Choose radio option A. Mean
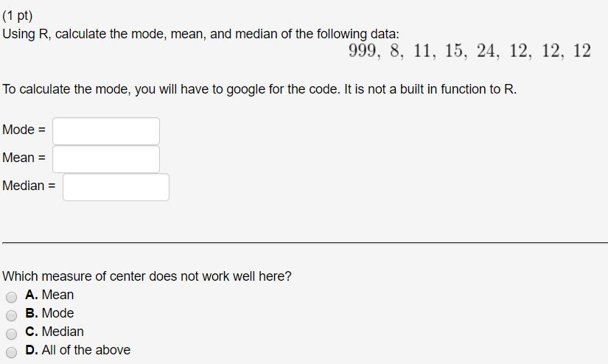608x364 pixels. pos(11,297)
